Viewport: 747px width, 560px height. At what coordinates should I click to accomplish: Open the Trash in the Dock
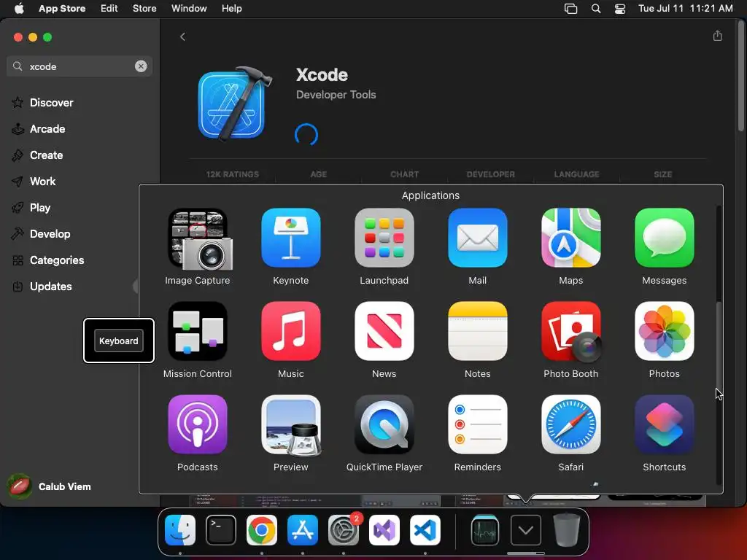(566, 530)
